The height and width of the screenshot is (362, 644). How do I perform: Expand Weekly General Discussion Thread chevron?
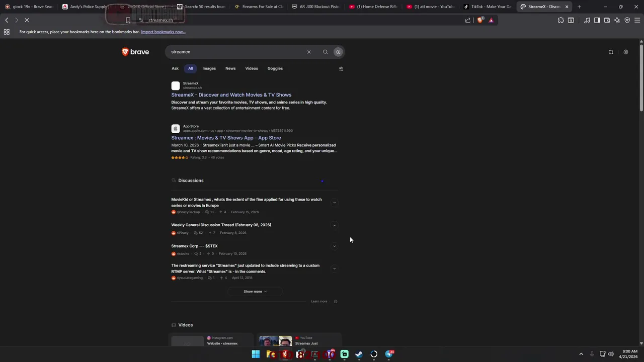334,225
